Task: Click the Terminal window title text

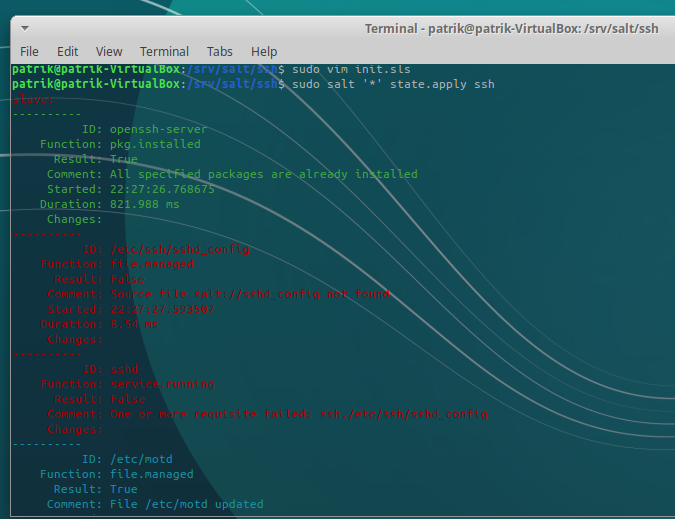Action: click(x=510, y=28)
